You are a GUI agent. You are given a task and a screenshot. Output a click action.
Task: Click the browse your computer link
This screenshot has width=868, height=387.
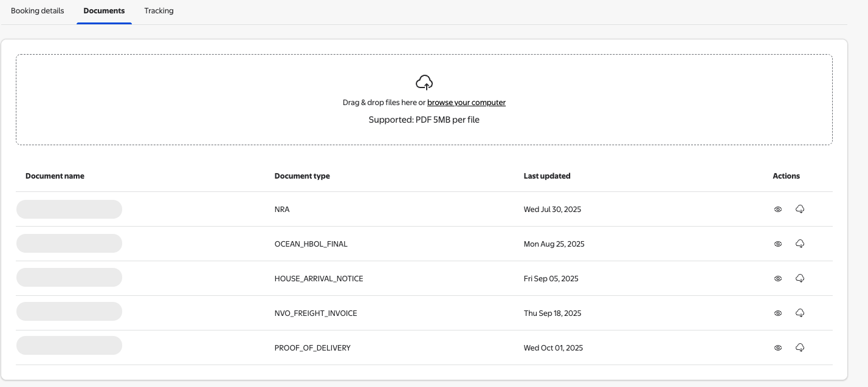click(x=466, y=103)
